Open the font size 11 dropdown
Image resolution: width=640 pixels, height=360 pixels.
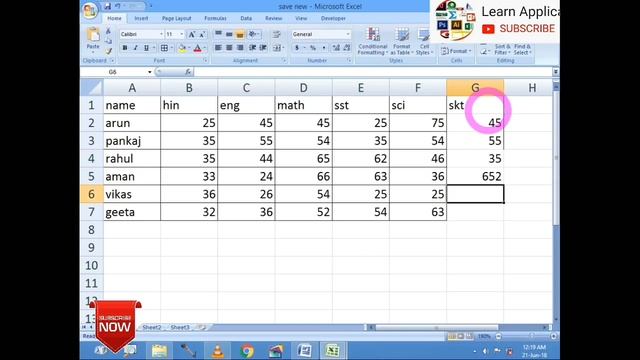click(x=182, y=34)
